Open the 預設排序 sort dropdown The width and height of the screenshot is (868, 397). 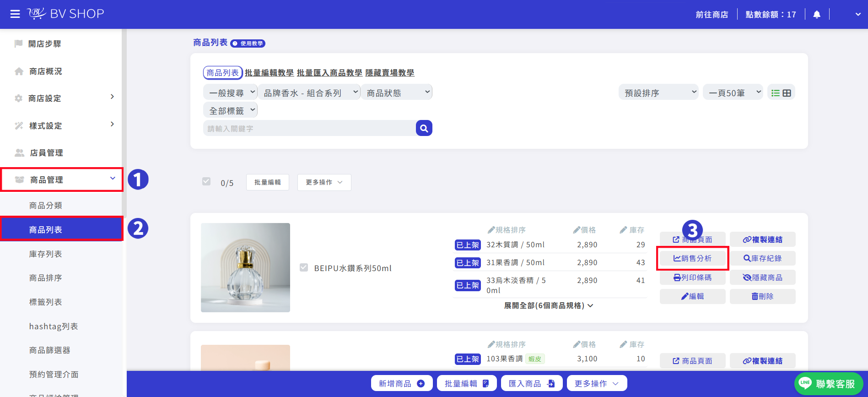(x=659, y=92)
